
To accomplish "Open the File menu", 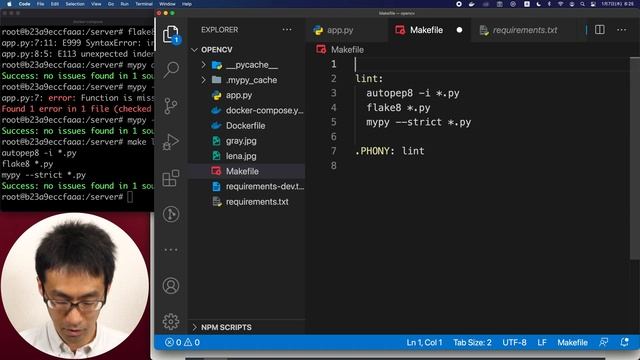I will 40,4.
